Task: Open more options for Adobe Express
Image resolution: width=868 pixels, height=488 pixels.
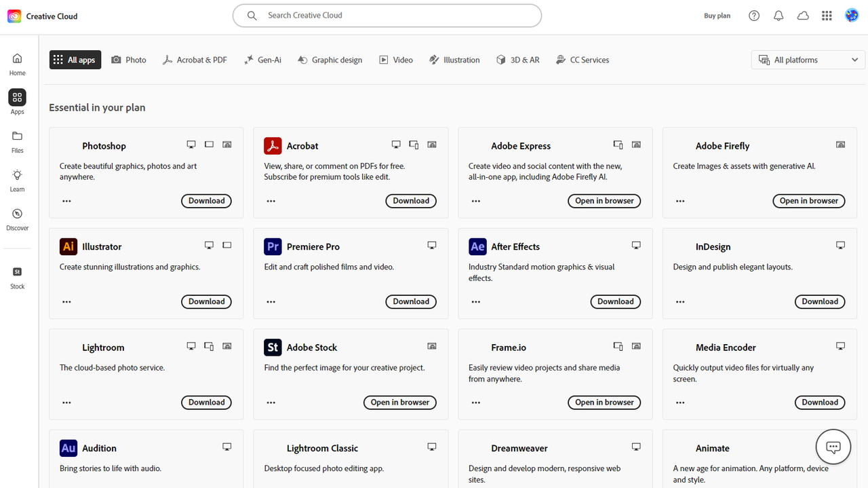Action: tap(476, 201)
